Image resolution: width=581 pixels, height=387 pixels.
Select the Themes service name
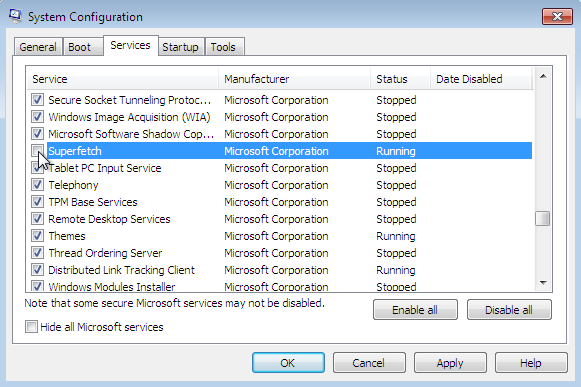click(67, 236)
